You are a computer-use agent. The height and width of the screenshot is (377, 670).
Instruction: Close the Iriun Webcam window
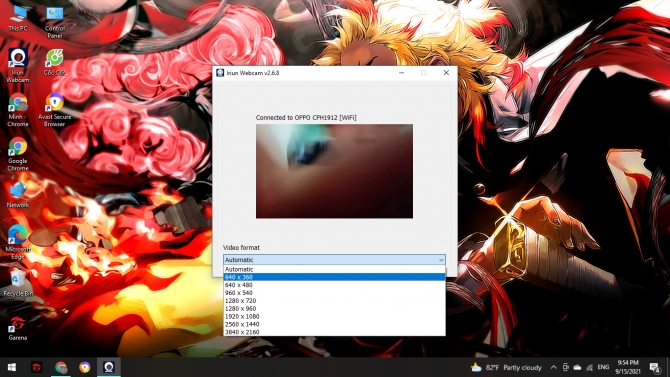pos(446,73)
